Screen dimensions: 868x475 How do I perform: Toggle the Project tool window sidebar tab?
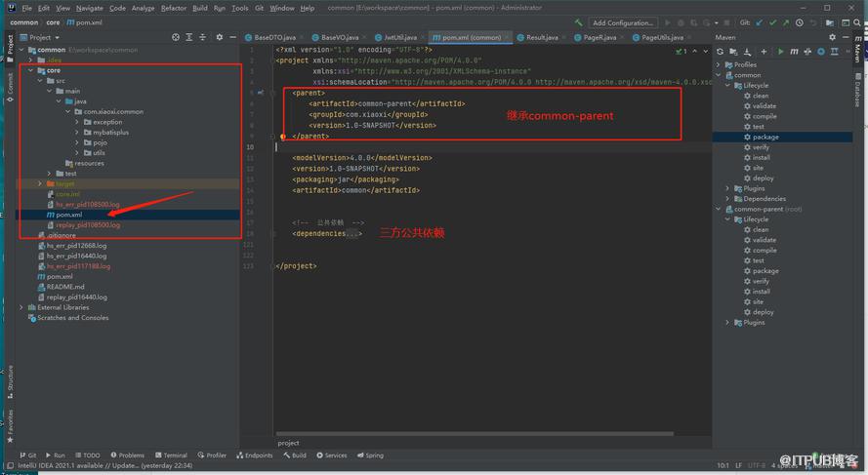click(10, 48)
